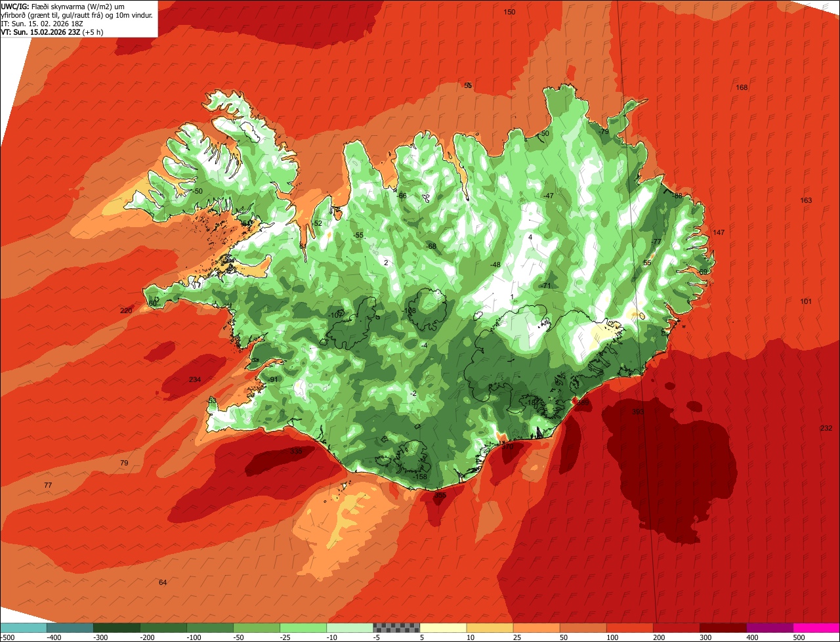840x642 pixels.
Task: Click the value '-79' in the northeast
Action: (604, 132)
